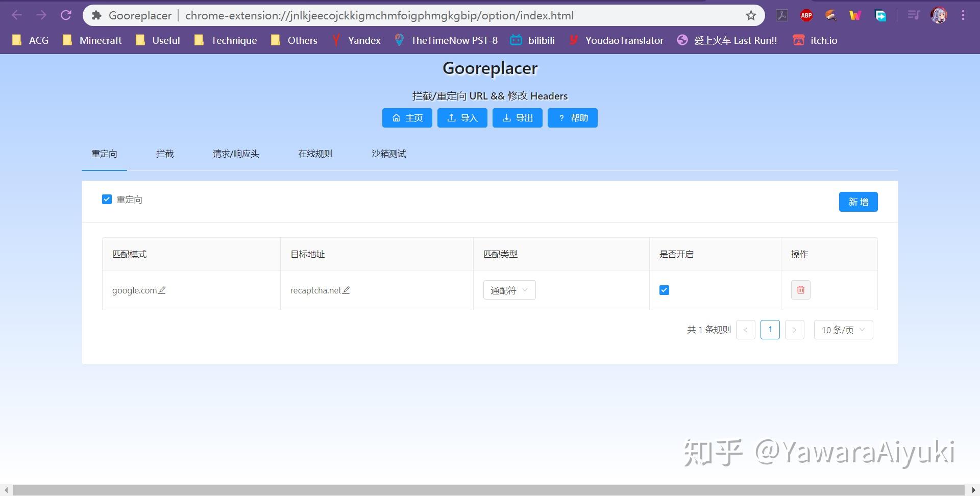This screenshot has width=980, height=496.
Task: Open the PDF extension icon
Action: tap(782, 15)
